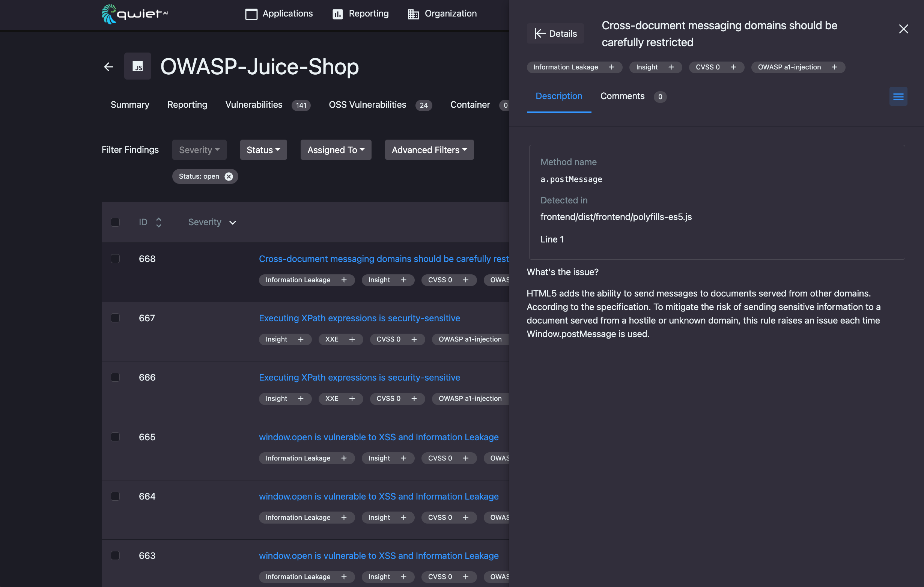Go back using the arrow beside OWASP-Juice-Shop
Viewport: 924px width, 587px height.
[x=108, y=67]
